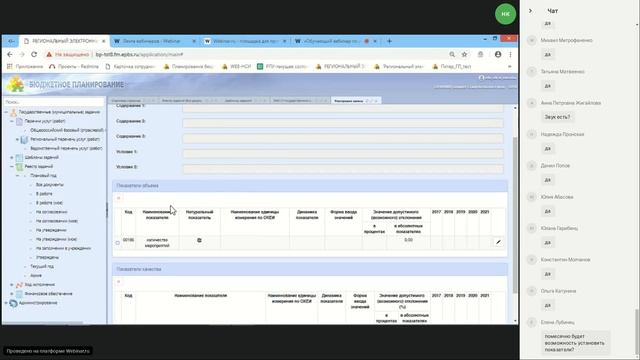The height and width of the screenshot is (360, 640).
Task: Open browser zoom magnifier icon in address bar
Action: click(452, 54)
